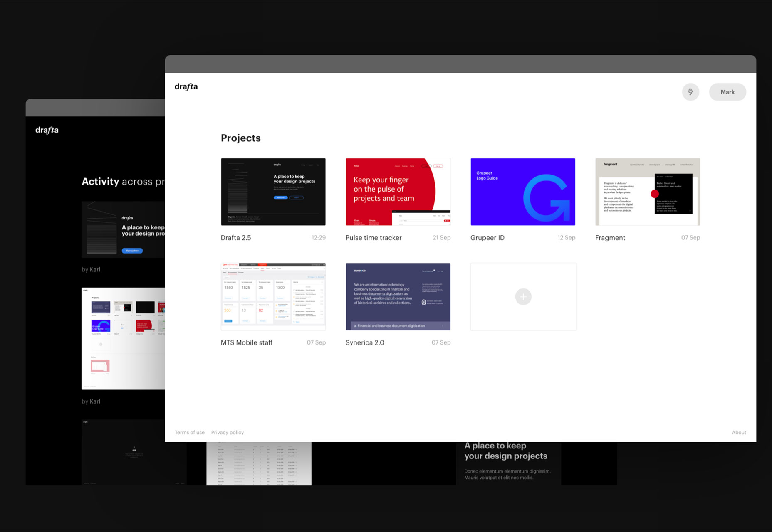Open the MTS Mobile staff thumbnail

pos(273,296)
